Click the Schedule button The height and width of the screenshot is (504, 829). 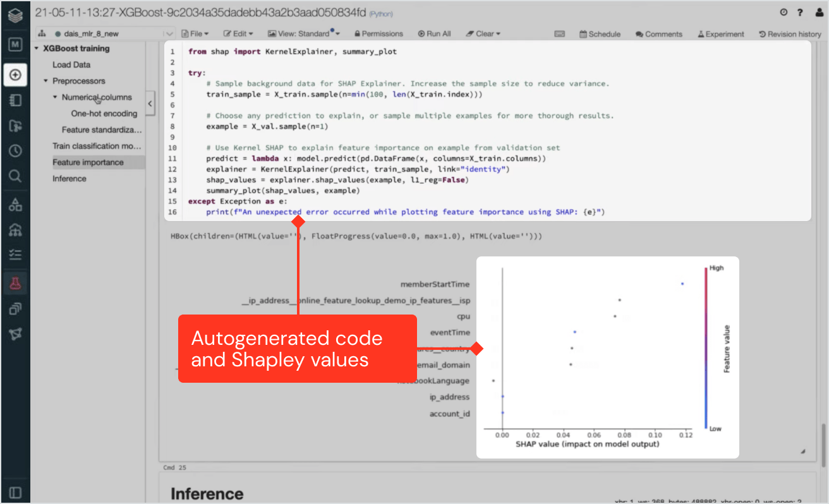(600, 34)
